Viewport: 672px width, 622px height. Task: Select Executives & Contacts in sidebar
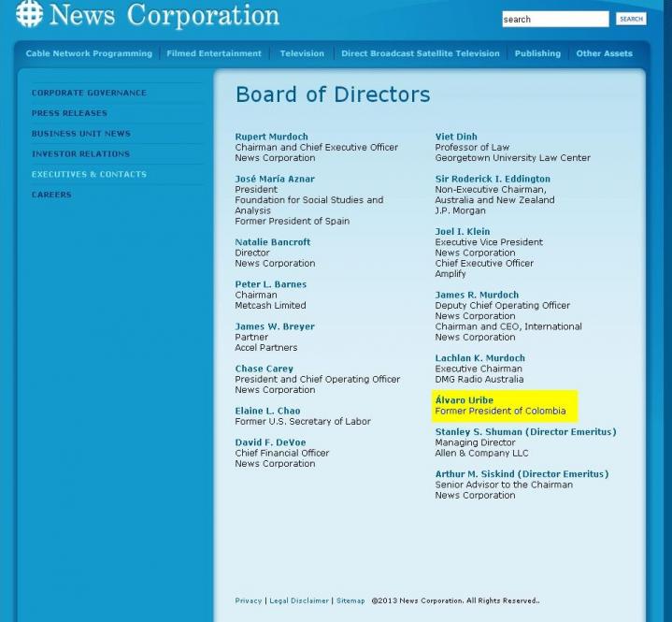(x=89, y=174)
